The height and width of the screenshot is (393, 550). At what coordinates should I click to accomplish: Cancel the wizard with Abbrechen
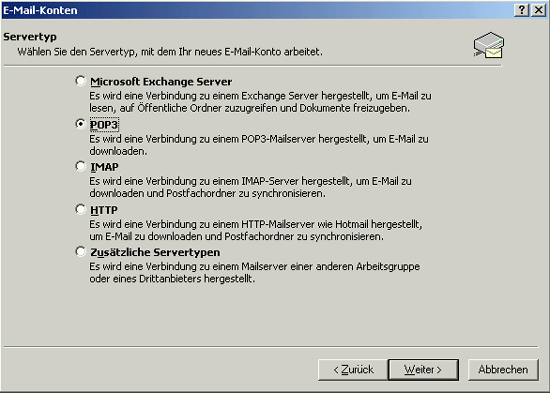tap(503, 369)
